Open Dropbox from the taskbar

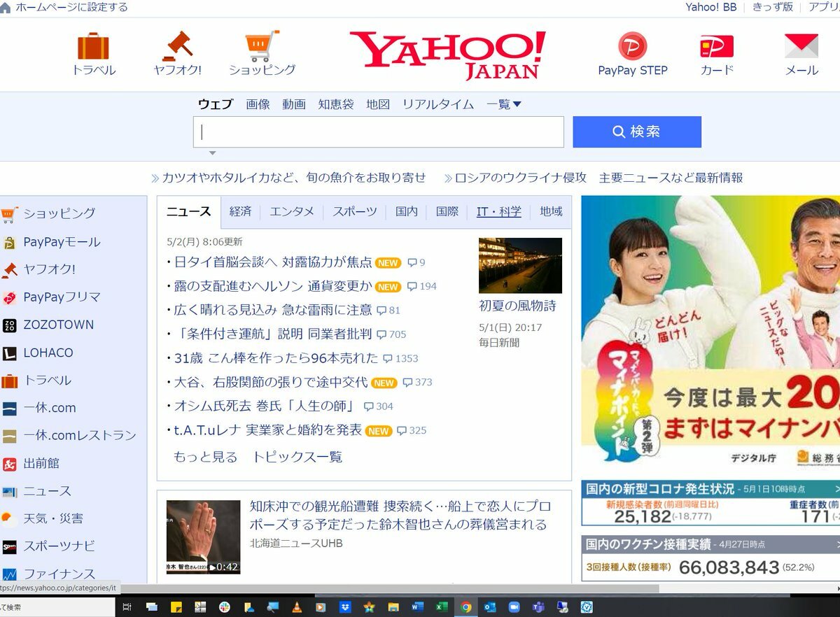pyautogui.click(x=344, y=607)
